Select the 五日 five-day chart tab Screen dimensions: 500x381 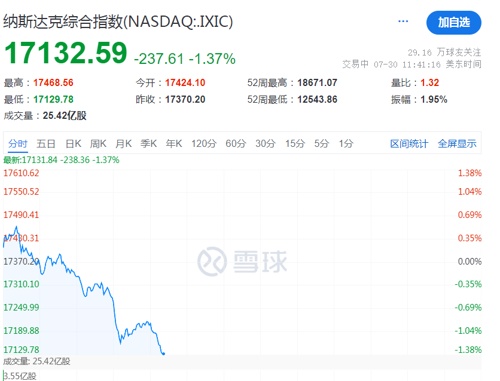pos(46,144)
